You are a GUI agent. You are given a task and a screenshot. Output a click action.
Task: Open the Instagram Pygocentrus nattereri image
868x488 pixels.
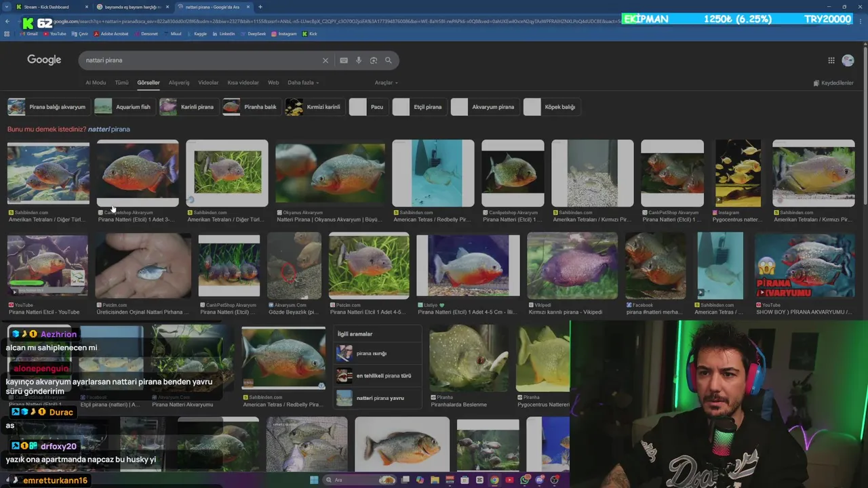click(738, 173)
